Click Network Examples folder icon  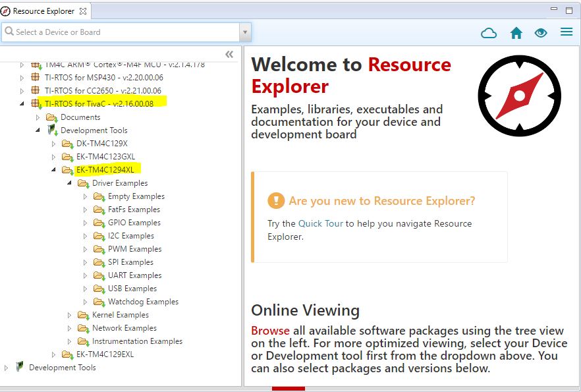point(84,328)
